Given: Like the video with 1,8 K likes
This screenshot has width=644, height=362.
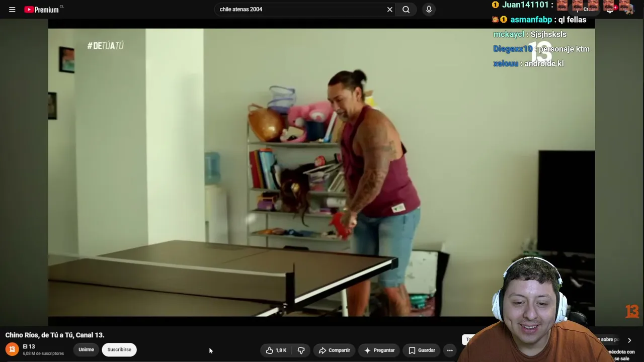Looking at the screenshot, I should pos(276,350).
